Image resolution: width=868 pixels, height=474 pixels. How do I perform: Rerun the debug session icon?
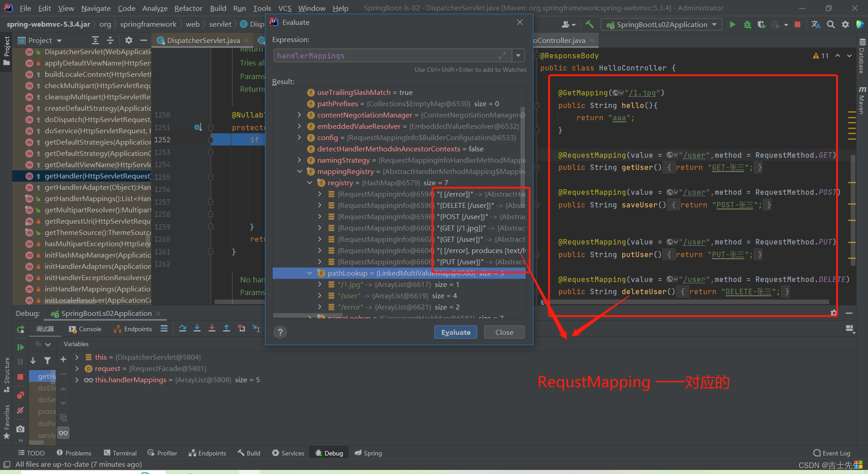click(20, 329)
